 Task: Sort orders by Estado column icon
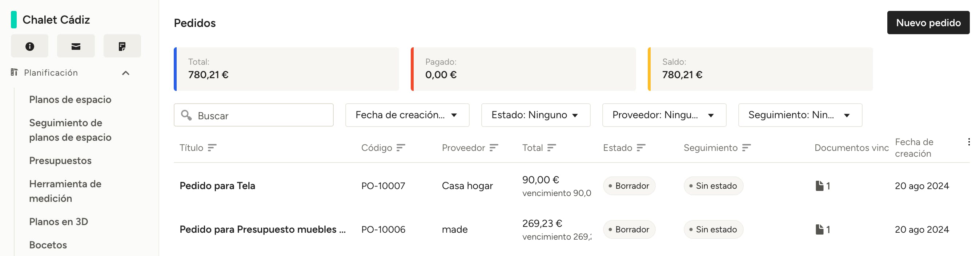click(x=640, y=148)
